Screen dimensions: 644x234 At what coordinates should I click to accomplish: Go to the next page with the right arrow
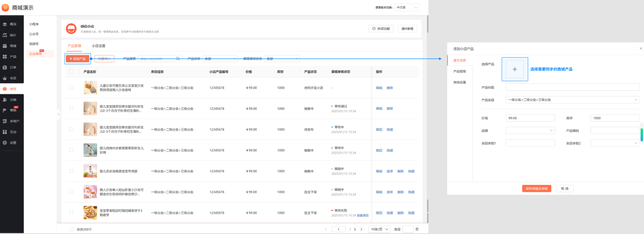(x=361, y=229)
